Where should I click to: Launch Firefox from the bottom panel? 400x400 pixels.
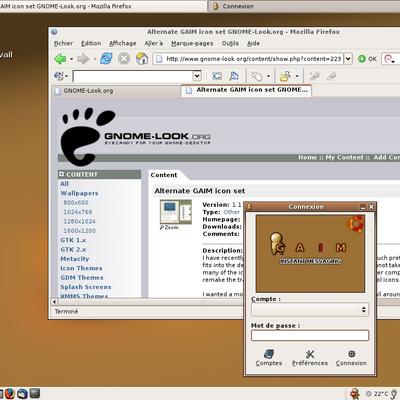click(x=9, y=394)
